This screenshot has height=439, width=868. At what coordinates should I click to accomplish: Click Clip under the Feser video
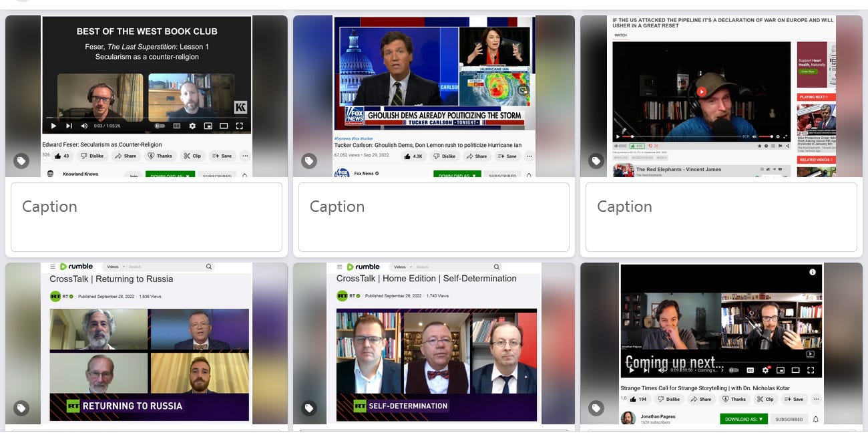click(x=192, y=156)
